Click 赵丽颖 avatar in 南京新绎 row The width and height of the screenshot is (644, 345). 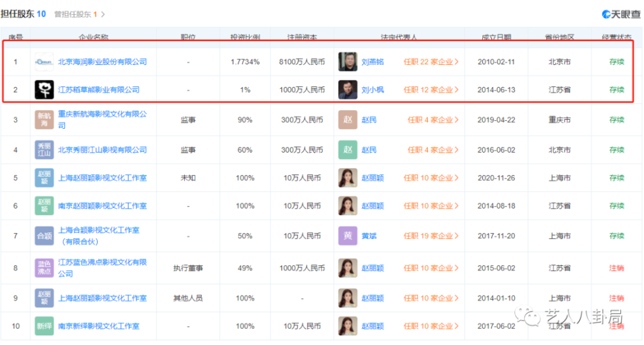[x=348, y=326]
